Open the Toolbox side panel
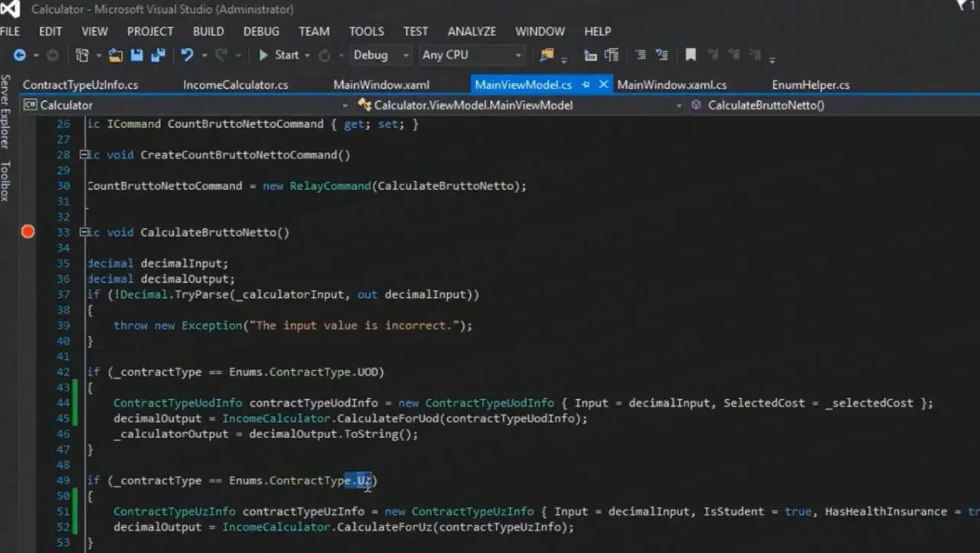 (5, 181)
